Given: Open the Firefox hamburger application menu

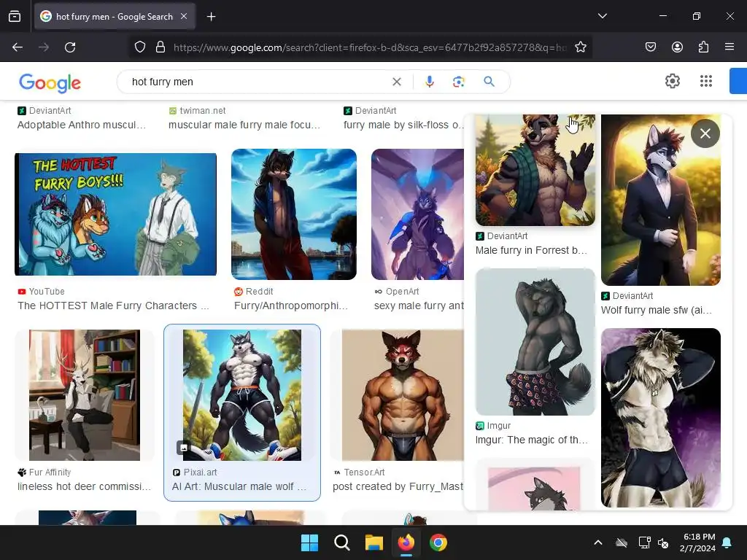Looking at the screenshot, I should click(x=729, y=47).
